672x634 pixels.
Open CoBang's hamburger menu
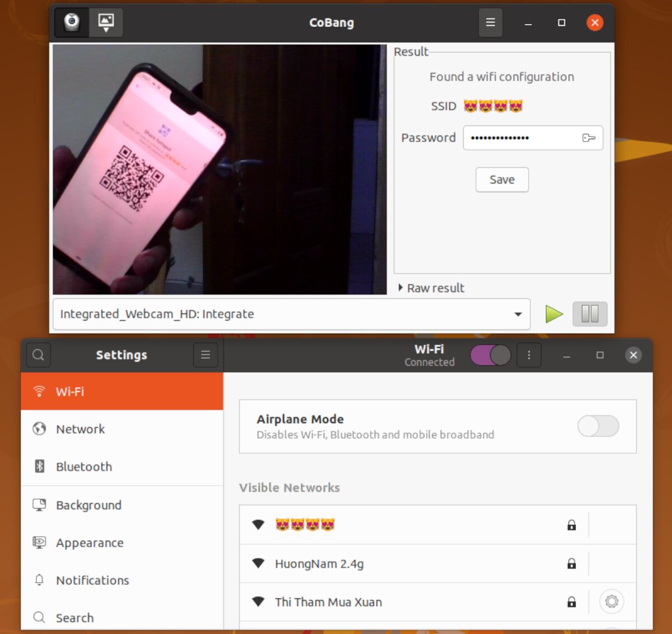tap(490, 22)
